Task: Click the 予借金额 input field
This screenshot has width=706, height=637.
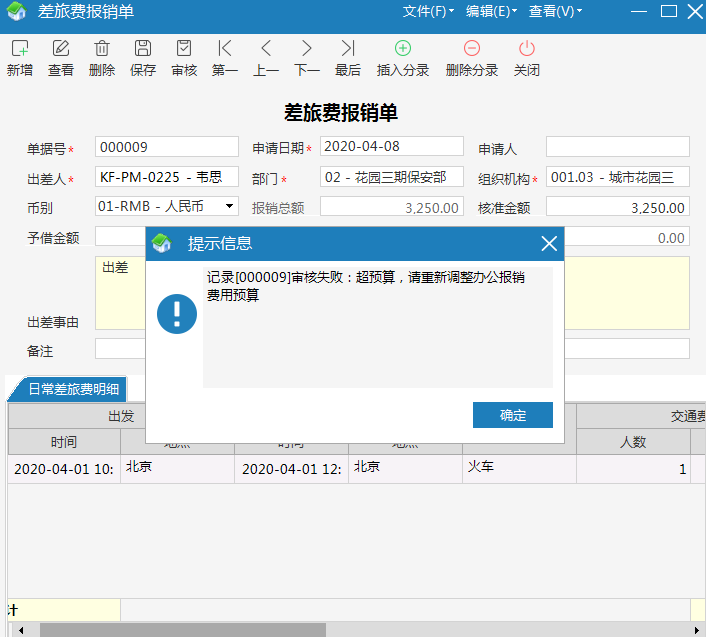Action: coord(120,236)
